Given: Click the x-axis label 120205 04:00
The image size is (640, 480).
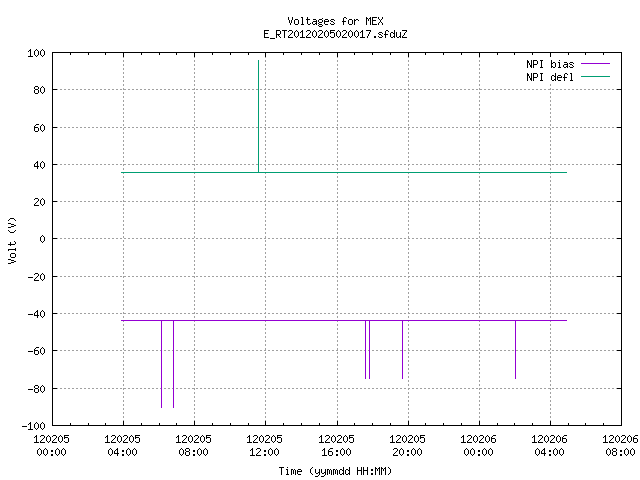Looking at the screenshot, I should 122,445.
